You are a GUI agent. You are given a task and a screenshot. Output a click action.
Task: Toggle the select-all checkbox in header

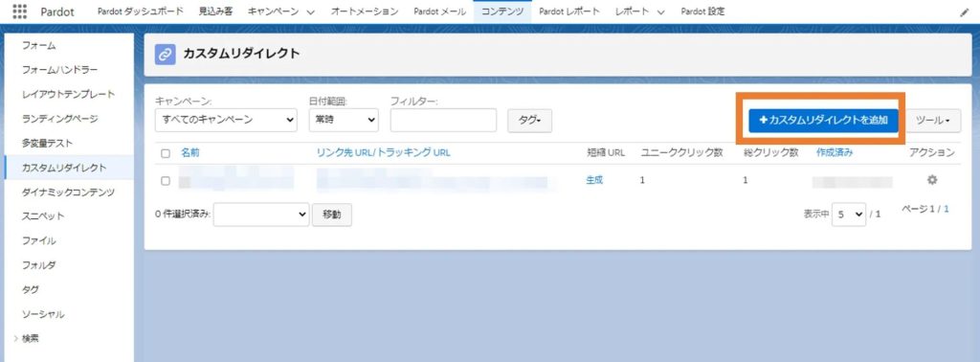(x=166, y=153)
